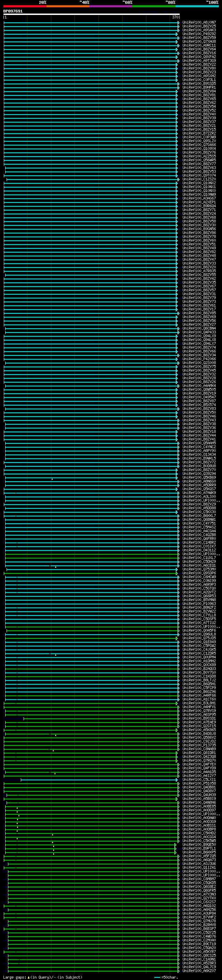Click the UniRef100_C1UXL7 label
Viewport: 222px width, 980px height.
pyautogui.click(x=199, y=558)
